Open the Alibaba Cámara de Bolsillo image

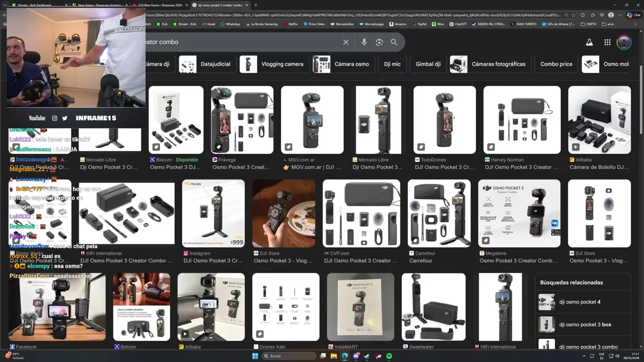[x=599, y=120]
